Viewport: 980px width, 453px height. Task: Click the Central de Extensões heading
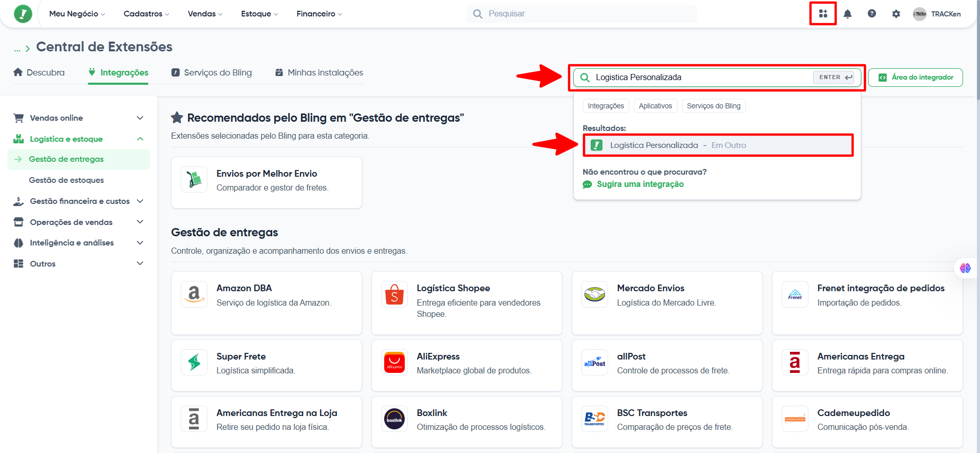click(104, 47)
